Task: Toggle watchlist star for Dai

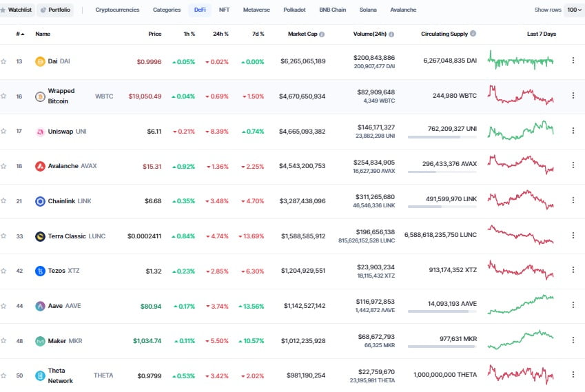Action: coord(4,61)
